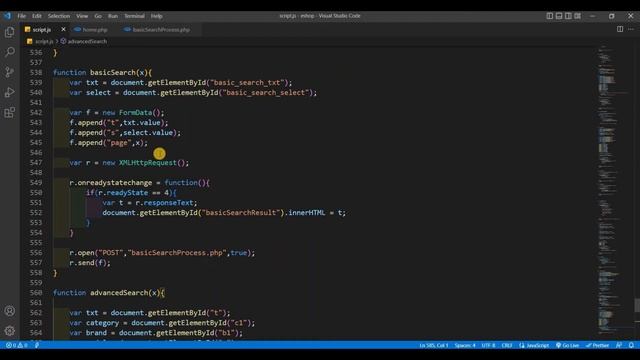Open the Run and Debug view
640x360 pixels.
[10, 92]
